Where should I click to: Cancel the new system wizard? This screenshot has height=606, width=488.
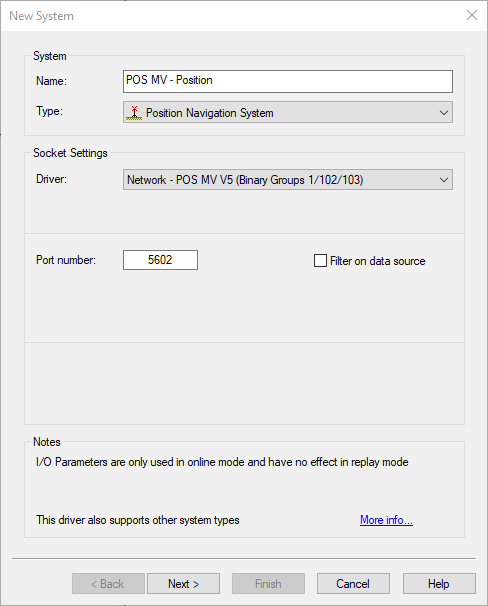(353, 584)
